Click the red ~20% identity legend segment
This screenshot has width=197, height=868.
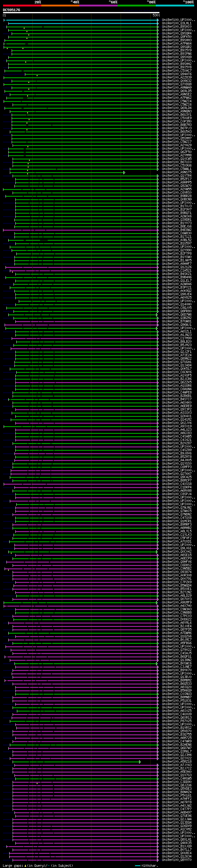(22, 6)
